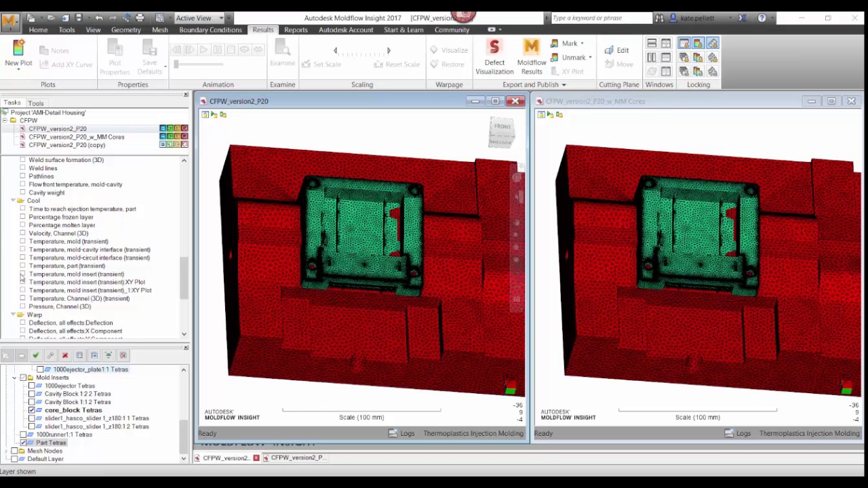Click the lock all plots icon in the middle row of Locking
This screenshot has width=868, height=488.
[x=698, y=58]
